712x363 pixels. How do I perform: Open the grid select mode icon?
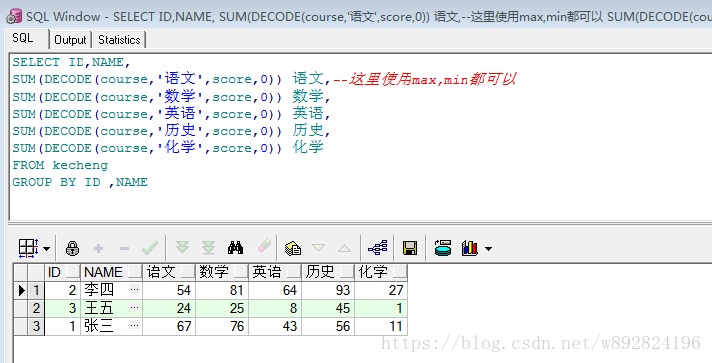pyautogui.click(x=28, y=248)
